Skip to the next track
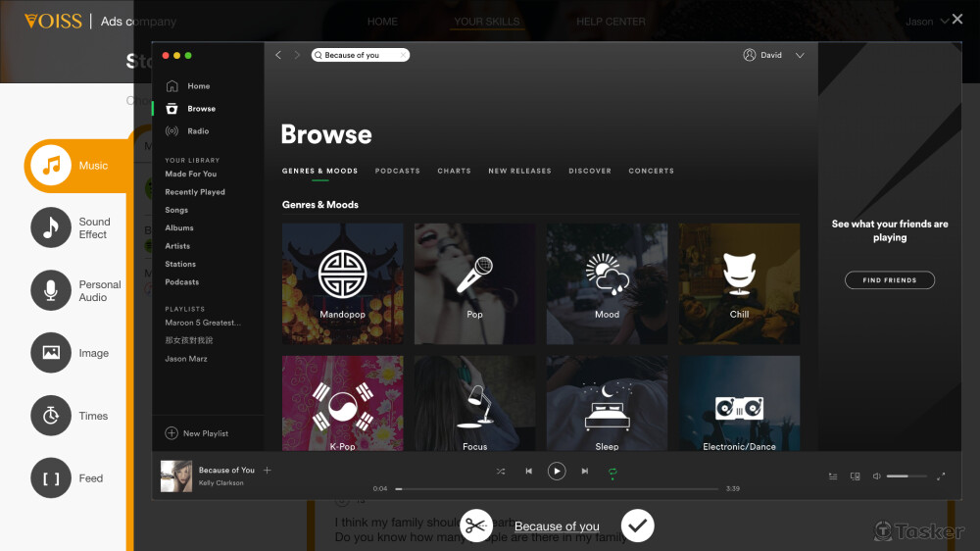The height and width of the screenshot is (551, 980). [585, 472]
